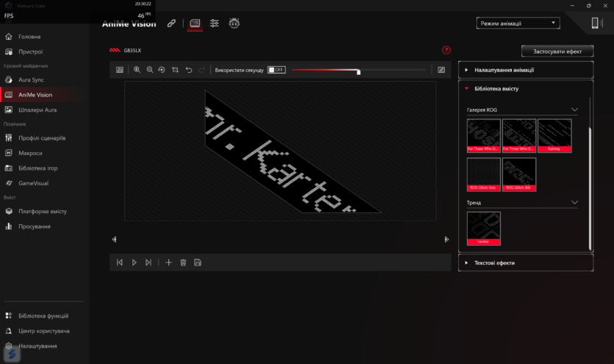Collapse Бібліотека вмісту section
Viewport: 614px width, 364px height.
click(x=526, y=89)
